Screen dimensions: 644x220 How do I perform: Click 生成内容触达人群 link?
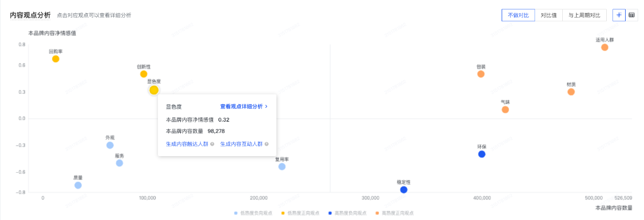(x=187, y=144)
